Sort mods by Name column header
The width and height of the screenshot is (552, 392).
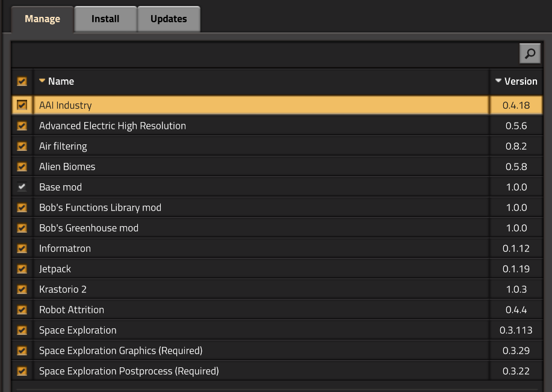click(x=60, y=81)
